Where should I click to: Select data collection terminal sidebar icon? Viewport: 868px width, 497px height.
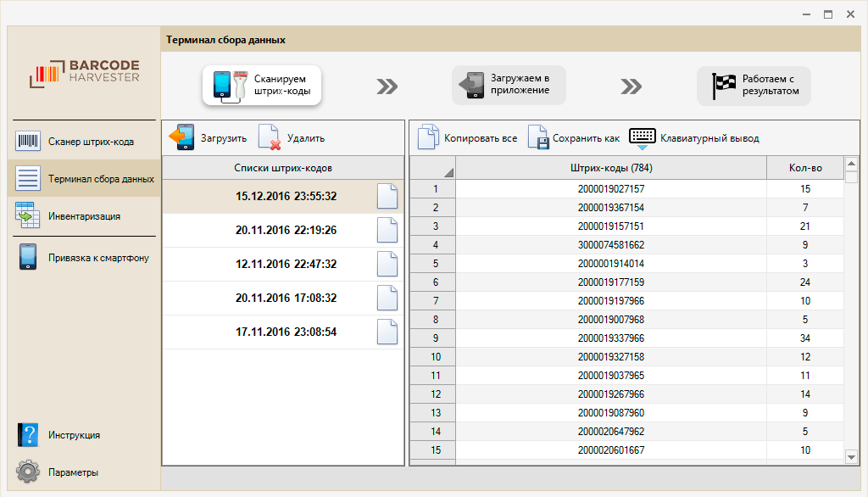[27, 178]
